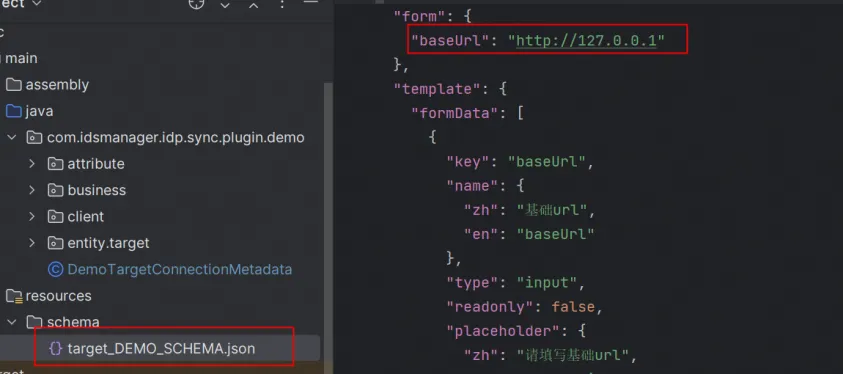
Task: Select the main folder in the tree
Action: coord(21,58)
